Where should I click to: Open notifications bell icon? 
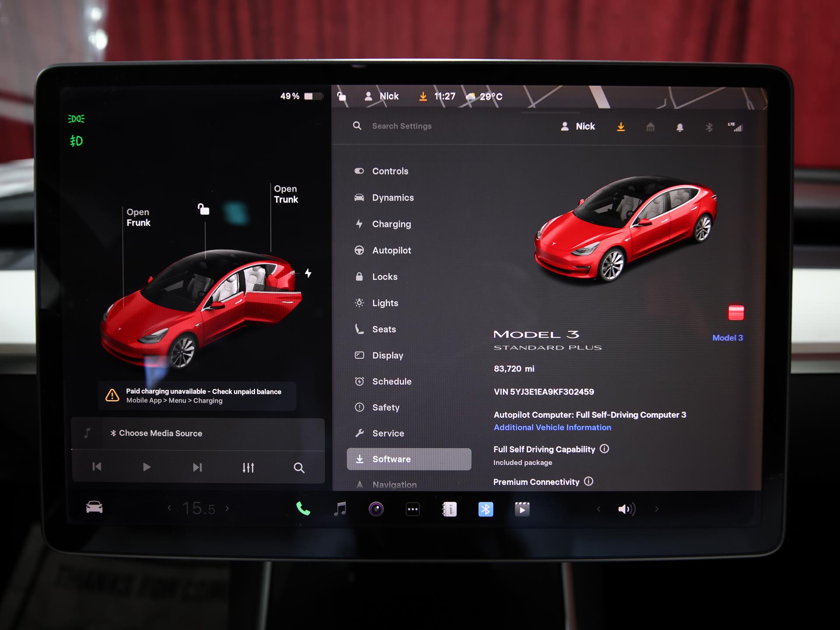pyautogui.click(x=679, y=127)
